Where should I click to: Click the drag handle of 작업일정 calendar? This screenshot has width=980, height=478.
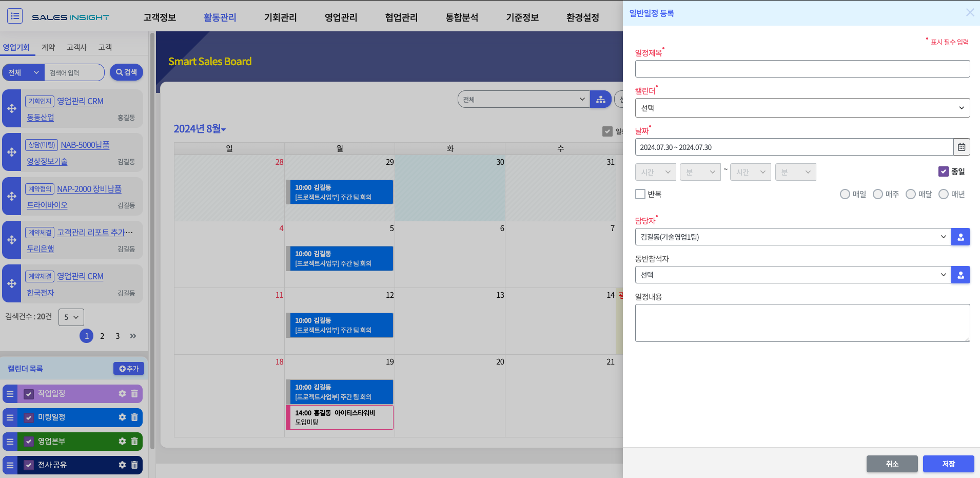(10, 394)
